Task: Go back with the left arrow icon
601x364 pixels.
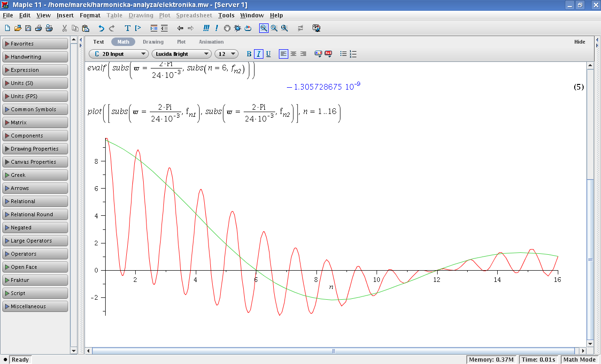Action: 180,28
